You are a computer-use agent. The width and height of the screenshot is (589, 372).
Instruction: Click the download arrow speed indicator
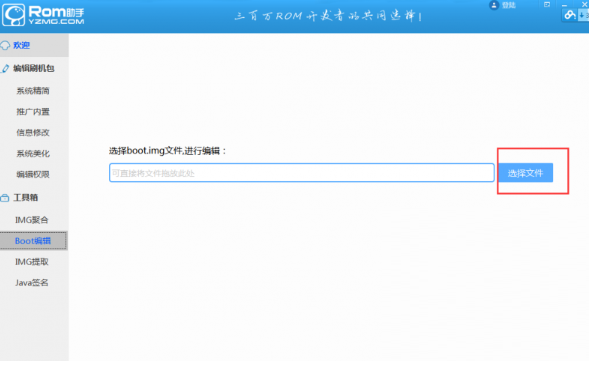[x=583, y=15]
